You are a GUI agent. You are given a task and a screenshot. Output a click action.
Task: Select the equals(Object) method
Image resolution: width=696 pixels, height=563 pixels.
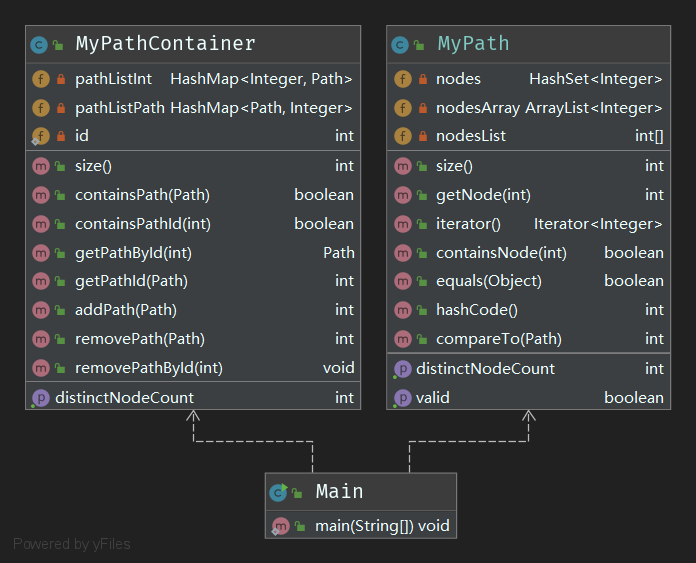pyautogui.click(x=489, y=281)
